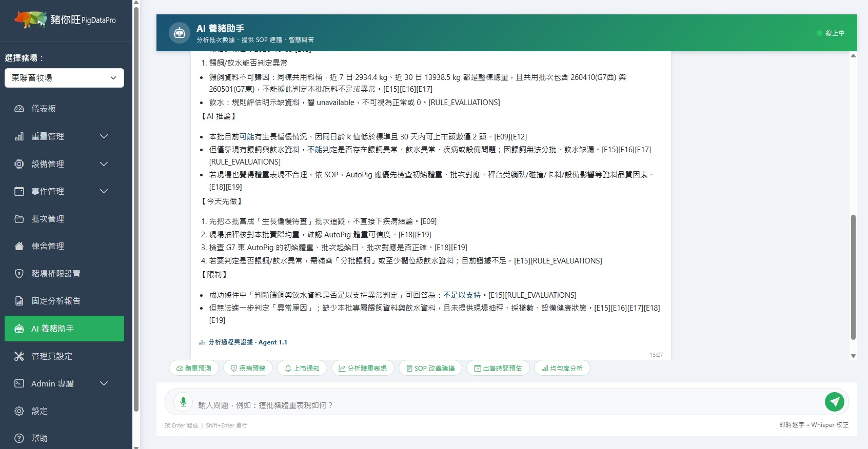Expand the 設備管理 submenu chevron

104,164
